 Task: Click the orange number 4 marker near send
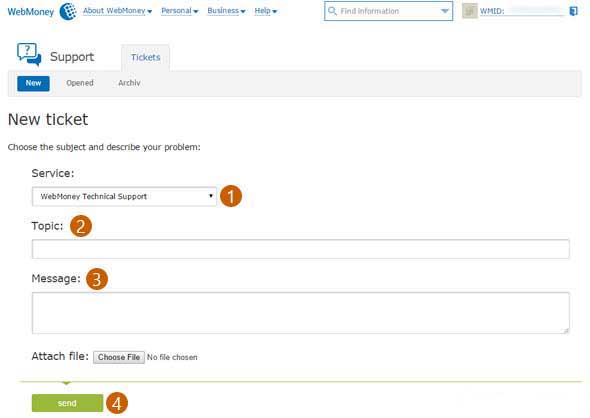coord(117,403)
